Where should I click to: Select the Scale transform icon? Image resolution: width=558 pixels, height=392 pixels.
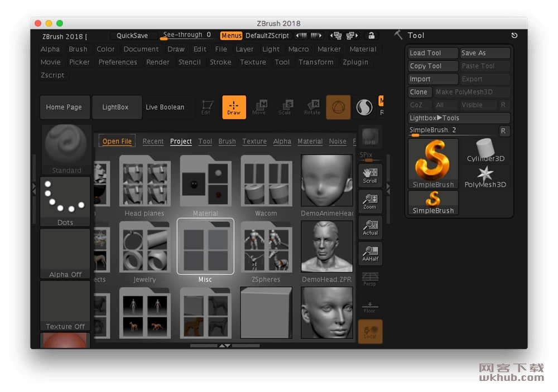click(x=285, y=107)
